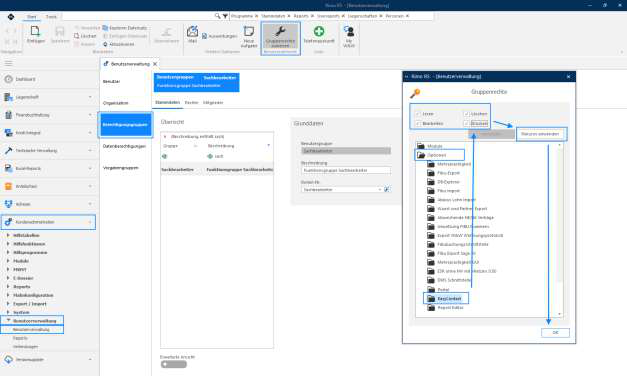Select Benutzer in the left menu
627x376 pixels.
(112, 82)
